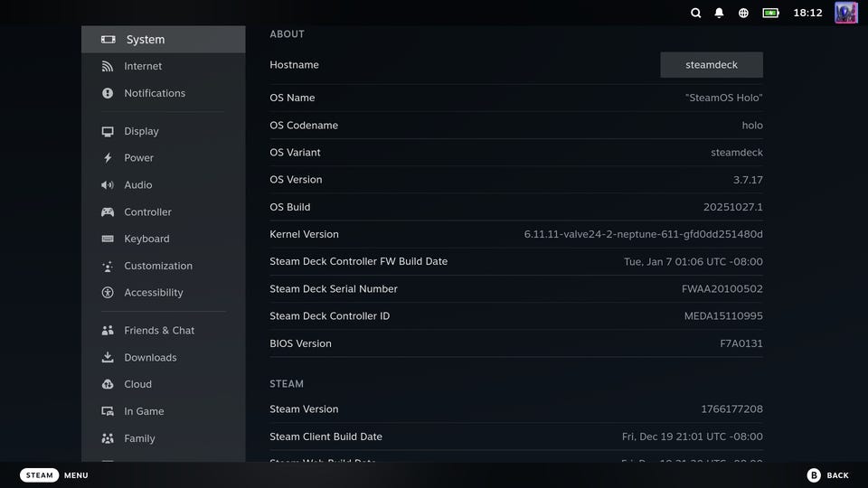Switch to Internet settings
Screen dimensions: 868x488
pos(164,66)
